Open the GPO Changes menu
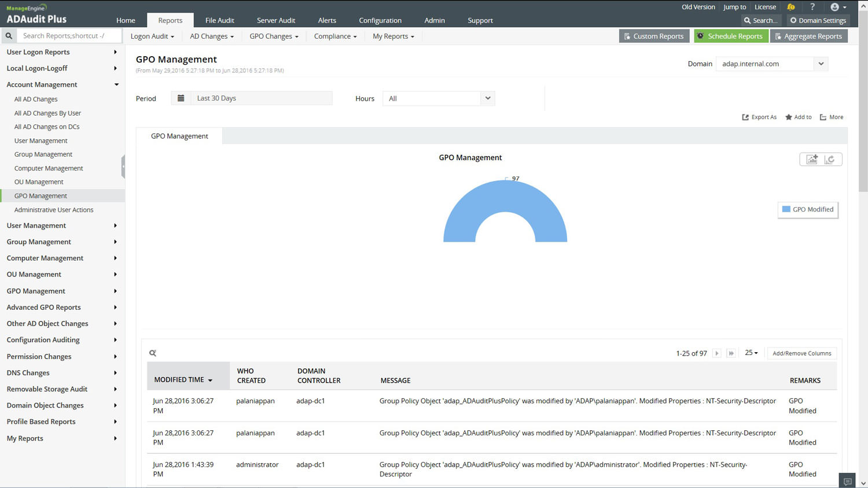This screenshot has height=488, width=868. (x=274, y=36)
